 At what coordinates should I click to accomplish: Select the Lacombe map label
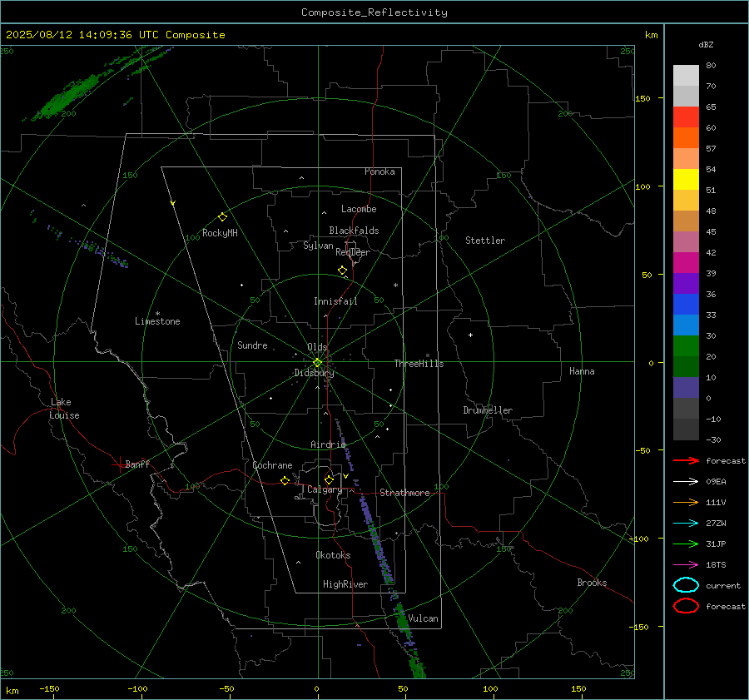tap(359, 209)
